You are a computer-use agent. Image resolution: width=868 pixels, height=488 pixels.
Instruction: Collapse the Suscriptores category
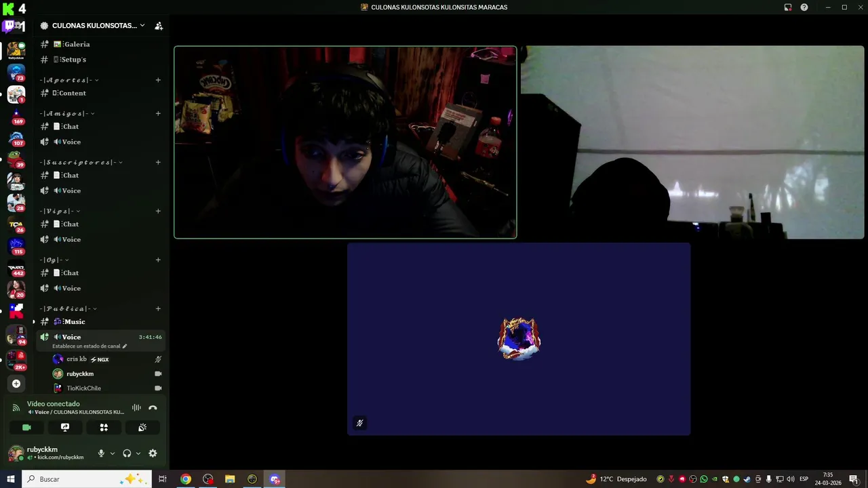(81, 162)
